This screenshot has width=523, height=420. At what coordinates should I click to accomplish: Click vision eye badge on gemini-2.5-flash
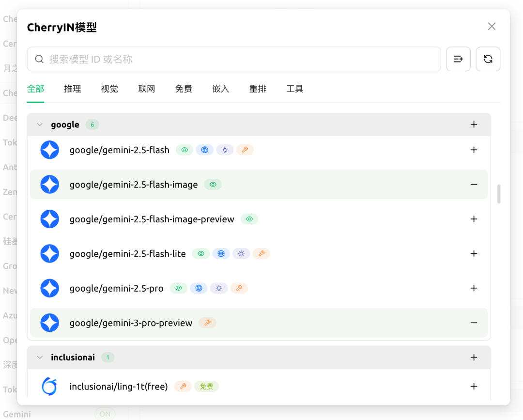[185, 150]
